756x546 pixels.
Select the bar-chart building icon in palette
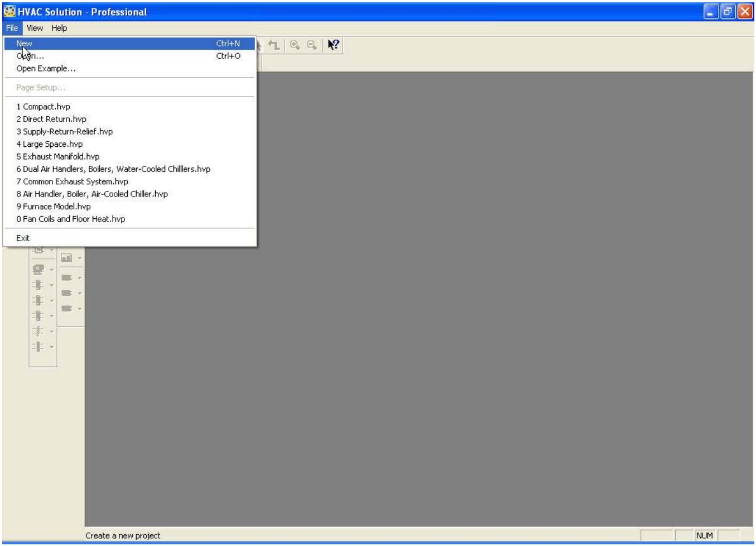pyautogui.click(x=66, y=258)
